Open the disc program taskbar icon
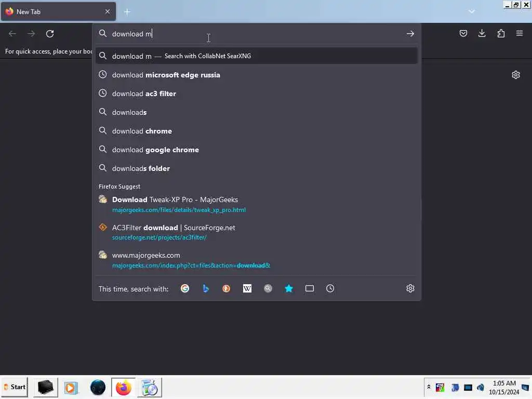Viewport: 532px width, 399px height. (x=150, y=388)
